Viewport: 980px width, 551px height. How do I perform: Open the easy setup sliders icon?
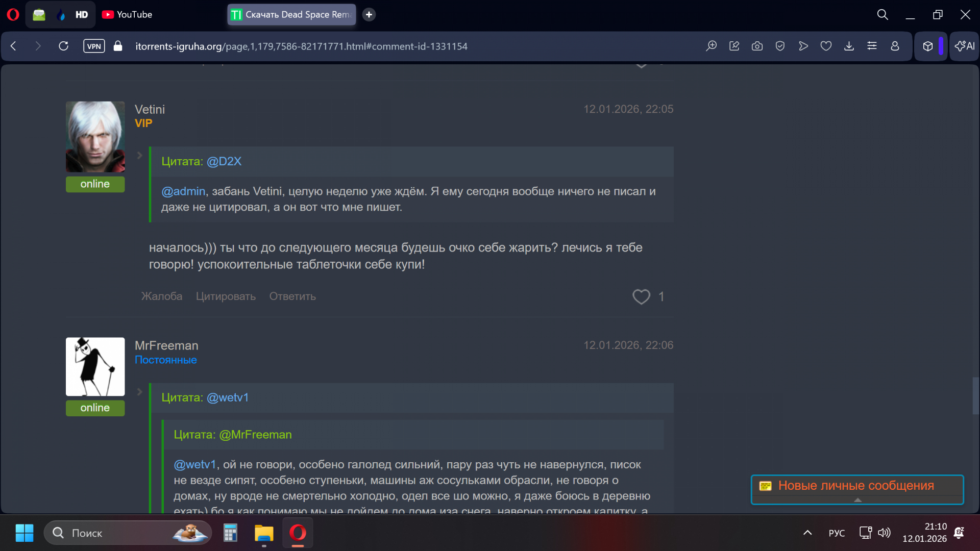(x=872, y=46)
